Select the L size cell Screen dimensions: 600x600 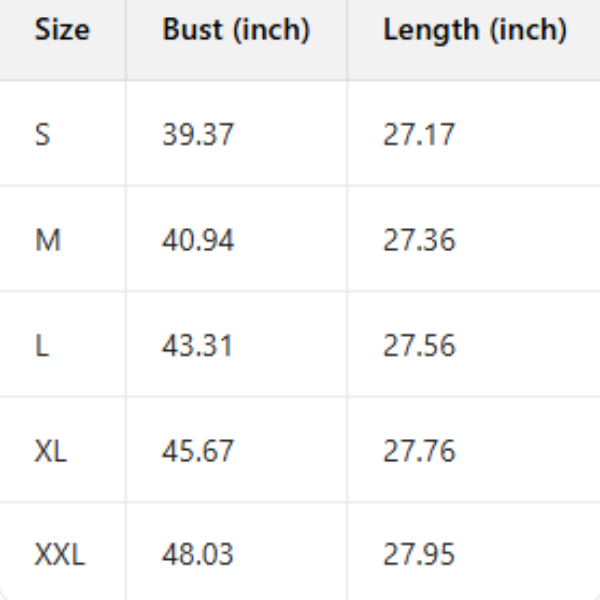tap(41, 346)
